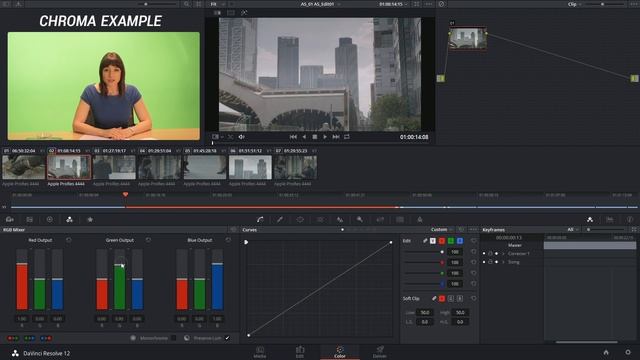Toggle Soft Clip red channel
This screenshot has height=360, width=640.
click(x=442, y=299)
